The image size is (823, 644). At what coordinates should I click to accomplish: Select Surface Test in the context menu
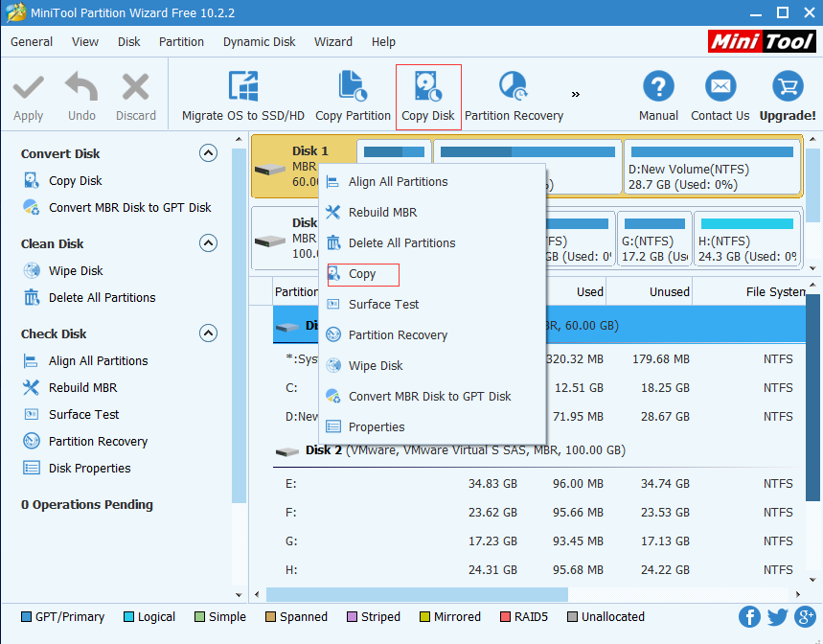(x=432, y=305)
